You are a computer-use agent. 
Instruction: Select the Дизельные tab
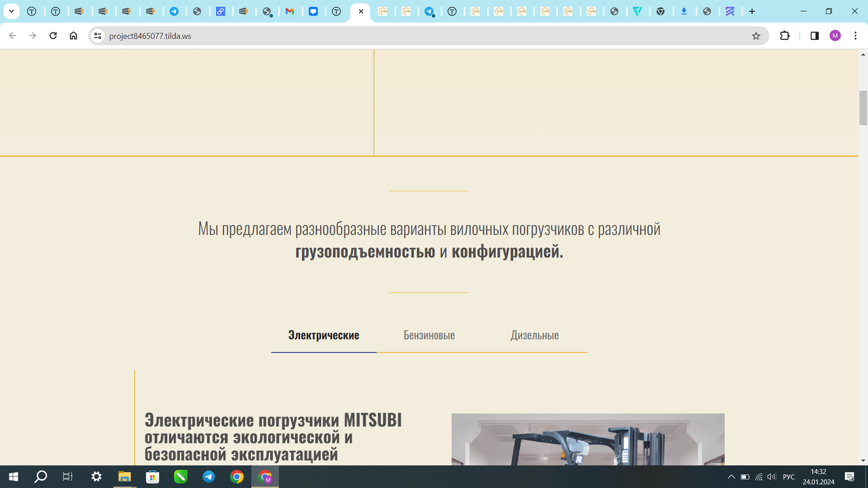tap(534, 335)
